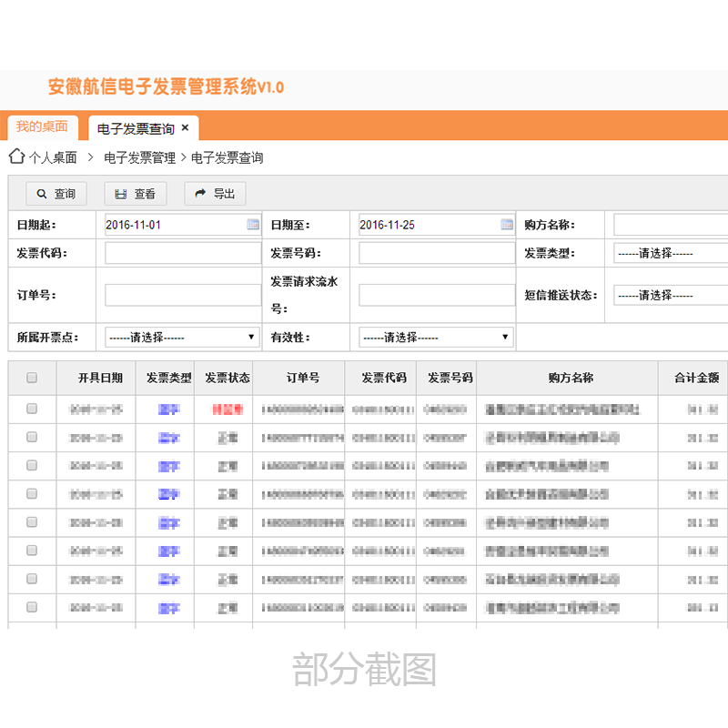This screenshot has width=728, height=728.
Task: Tick the third data row checkbox
Action: click(x=32, y=465)
